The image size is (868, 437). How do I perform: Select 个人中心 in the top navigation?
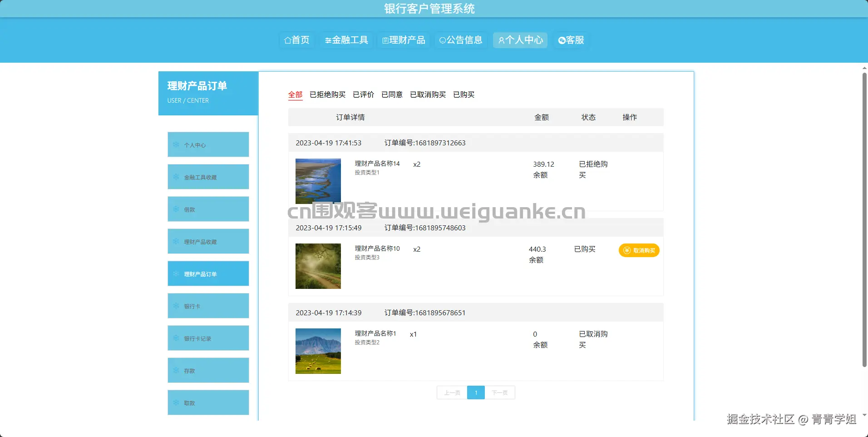click(520, 40)
